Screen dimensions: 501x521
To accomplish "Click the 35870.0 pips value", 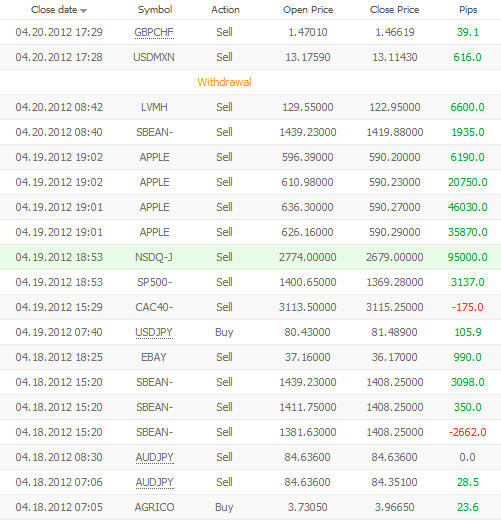I will coord(468,232).
